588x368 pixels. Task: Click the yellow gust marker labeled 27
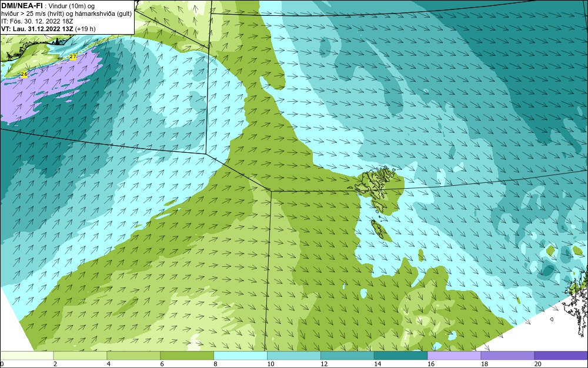pos(73,56)
